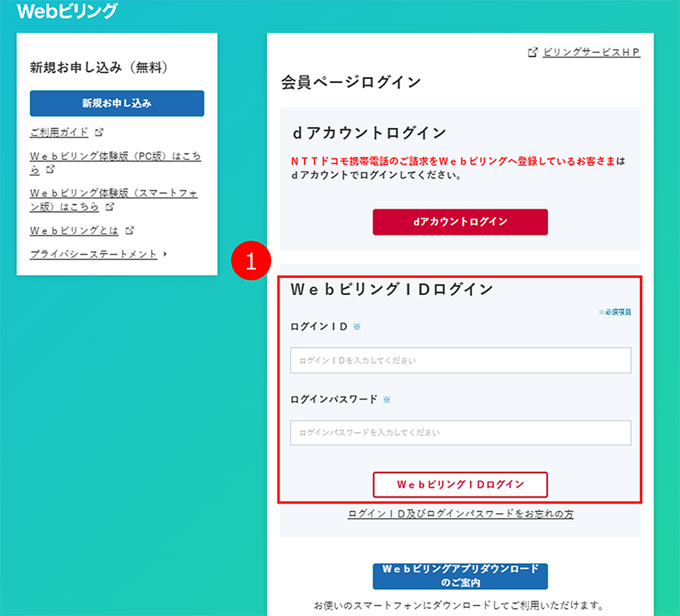Click the WebビリングIDログイン outlined button
The height and width of the screenshot is (616, 680).
(460, 485)
